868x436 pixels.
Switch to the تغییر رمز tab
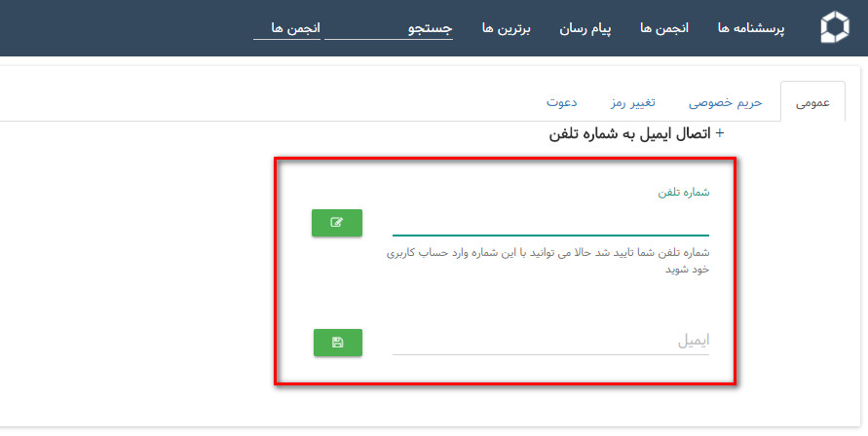point(632,102)
